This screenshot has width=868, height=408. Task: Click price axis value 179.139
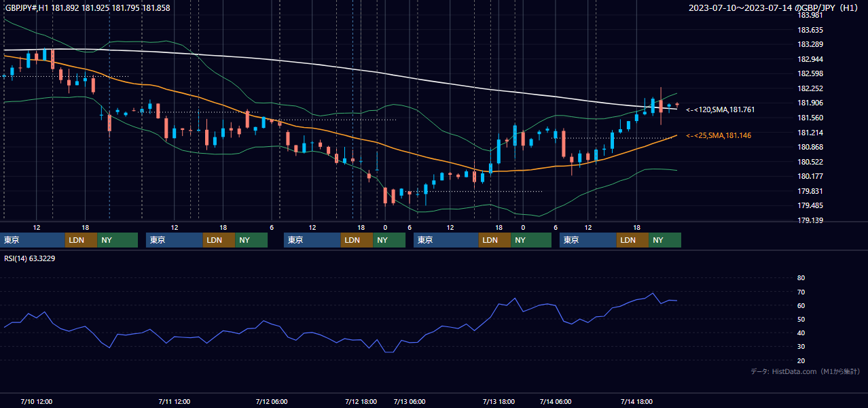pyautogui.click(x=810, y=220)
